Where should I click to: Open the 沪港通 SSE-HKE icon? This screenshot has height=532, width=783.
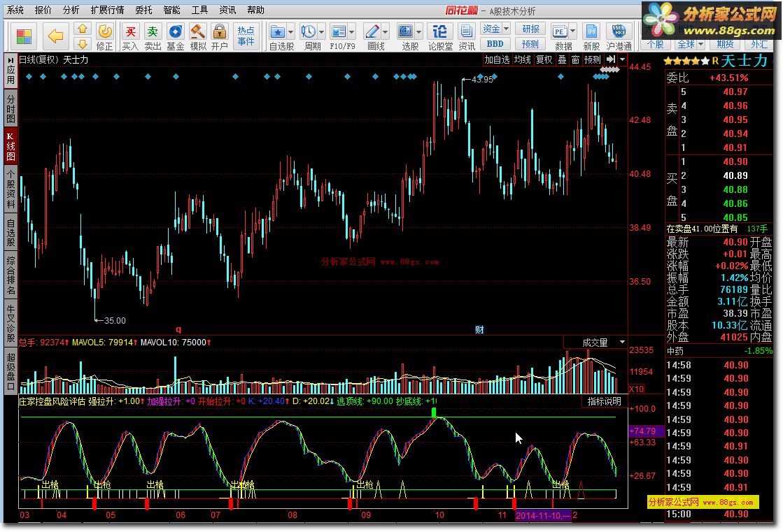(619, 36)
